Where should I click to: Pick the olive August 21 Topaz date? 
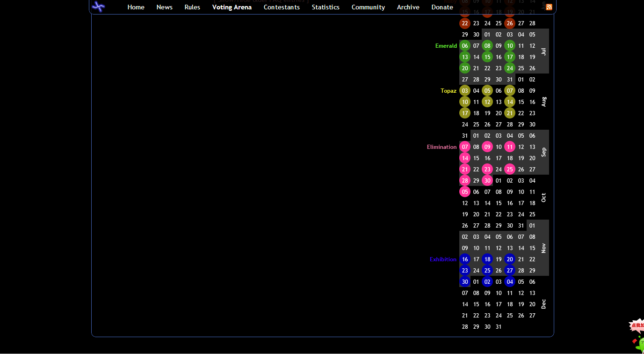[510, 113]
